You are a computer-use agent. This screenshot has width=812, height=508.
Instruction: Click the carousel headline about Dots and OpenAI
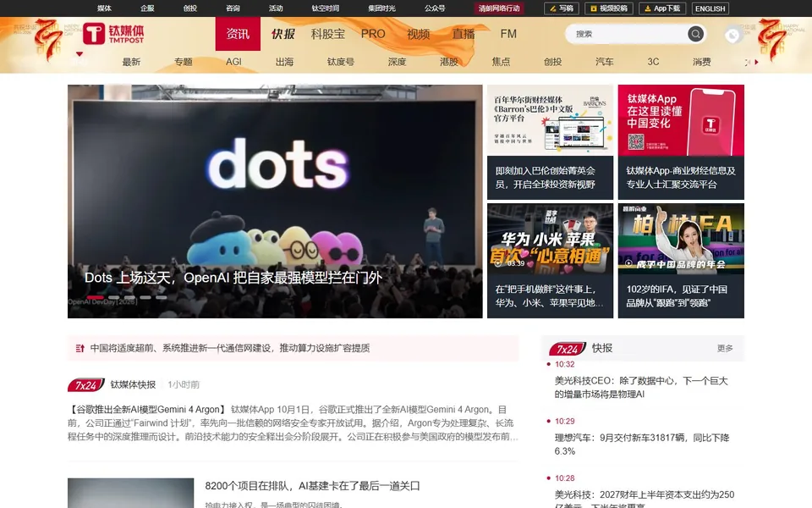click(233, 278)
